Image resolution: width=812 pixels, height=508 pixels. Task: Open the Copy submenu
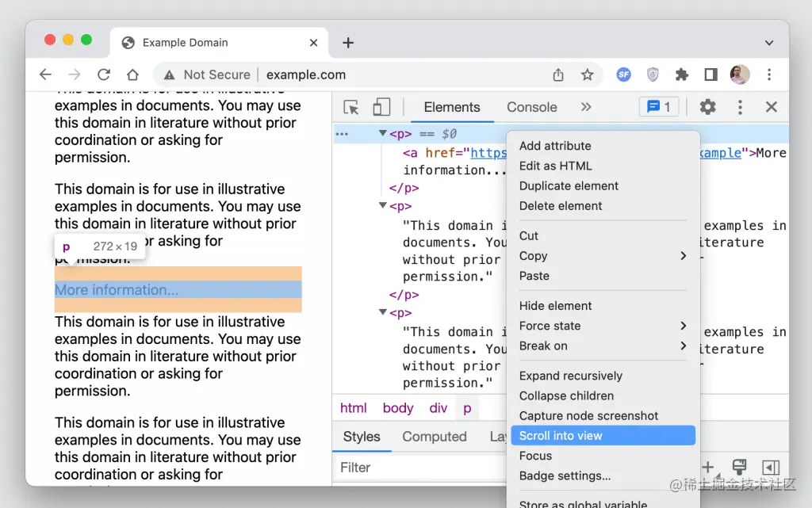(x=603, y=256)
